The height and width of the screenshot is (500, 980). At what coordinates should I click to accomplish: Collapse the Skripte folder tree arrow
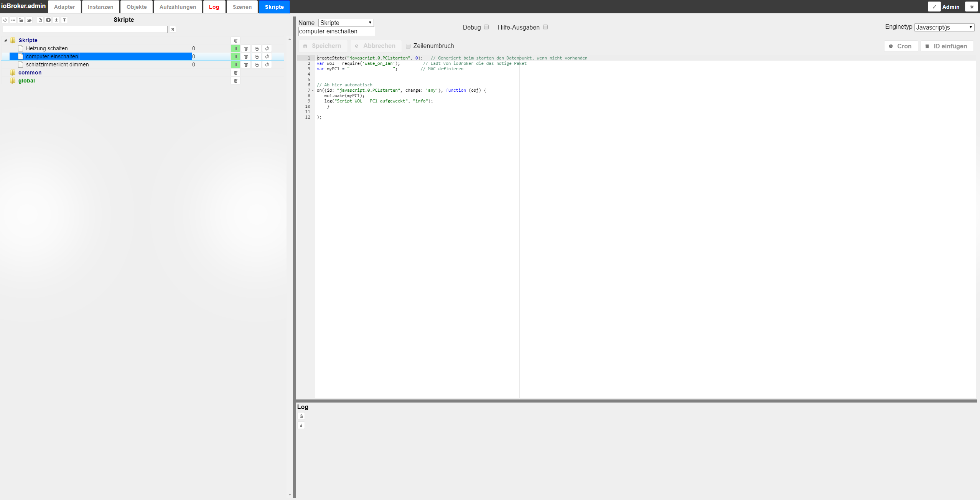pos(5,40)
